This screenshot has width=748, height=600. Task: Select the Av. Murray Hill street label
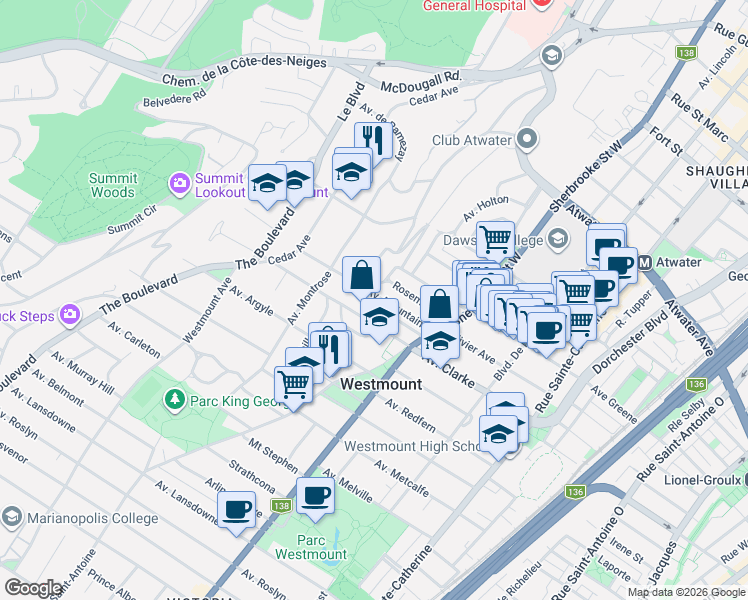pos(83,373)
